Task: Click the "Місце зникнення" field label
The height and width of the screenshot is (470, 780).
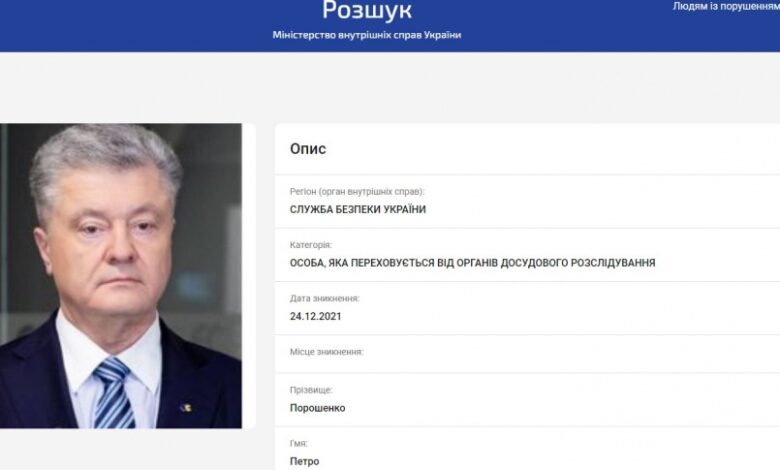Action: [x=326, y=352]
